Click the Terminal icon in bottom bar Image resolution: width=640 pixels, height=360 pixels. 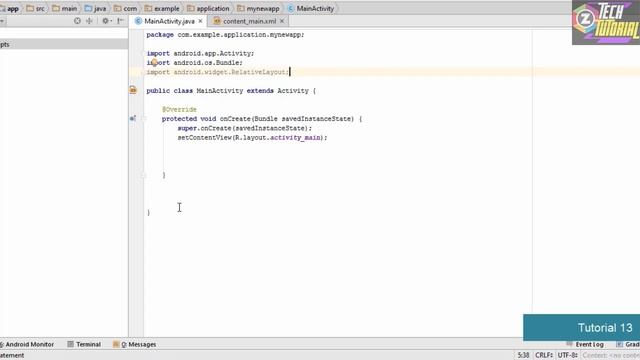(70, 344)
